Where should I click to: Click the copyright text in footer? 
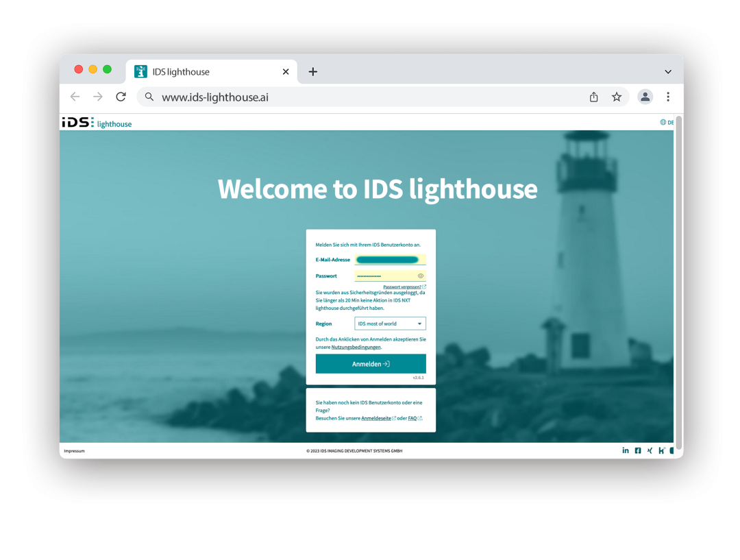coord(354,451)
